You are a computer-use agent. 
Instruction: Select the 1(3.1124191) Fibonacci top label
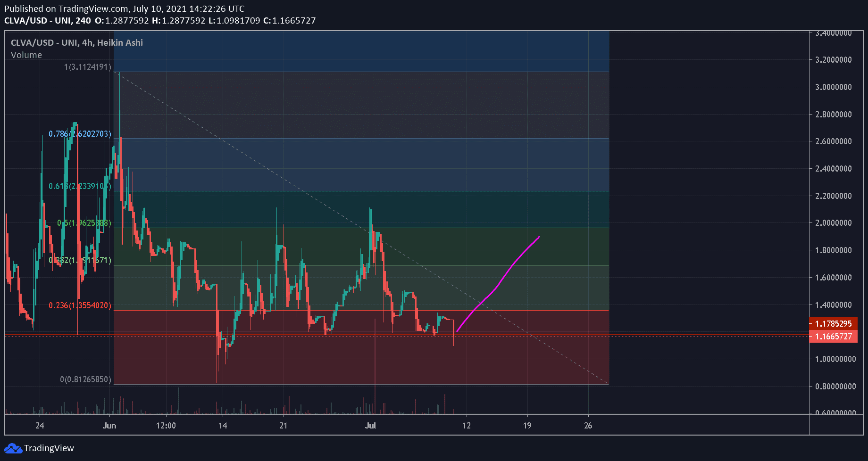point(87,67)
